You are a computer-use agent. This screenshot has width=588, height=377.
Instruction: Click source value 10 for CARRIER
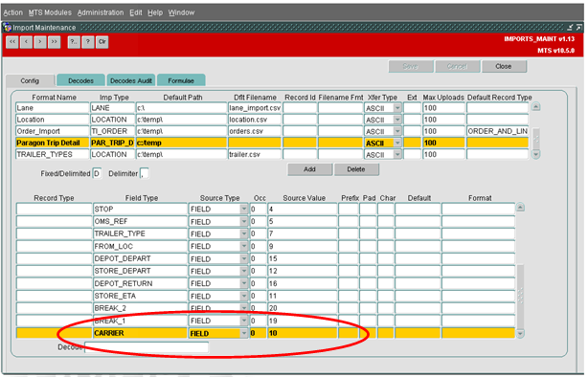click(303, 333)
